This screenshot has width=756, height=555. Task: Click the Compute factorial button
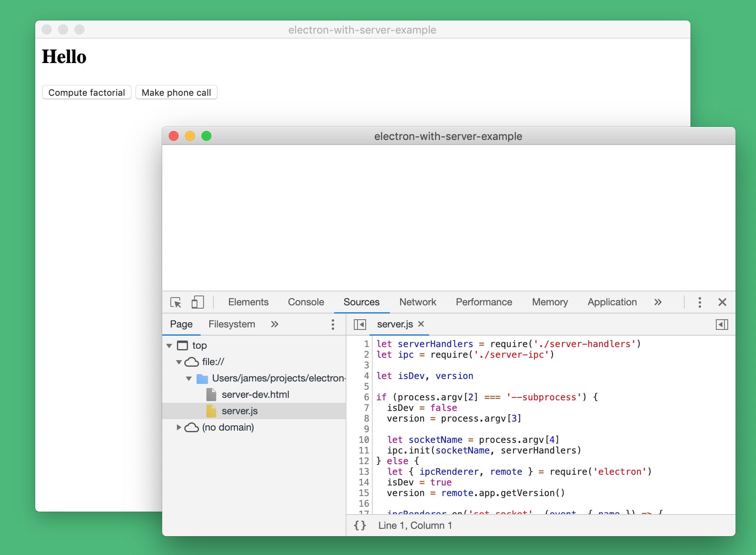coord(87,92)
